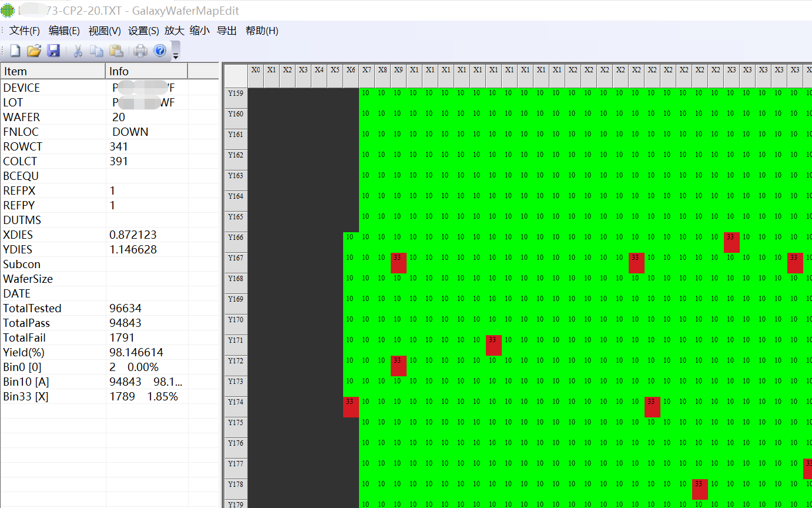Open an existing map file

[x=34, y=51]
